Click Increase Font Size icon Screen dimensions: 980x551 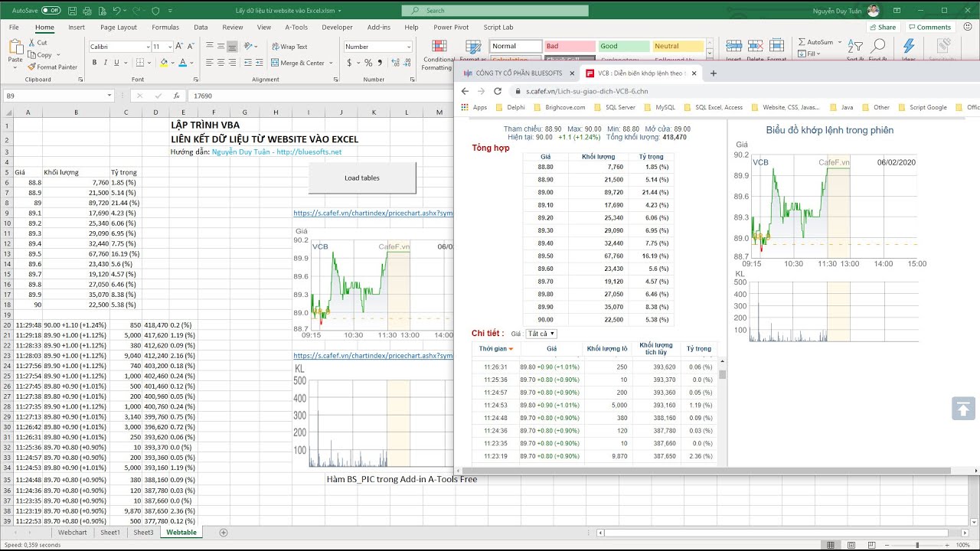tap(180, 47)
